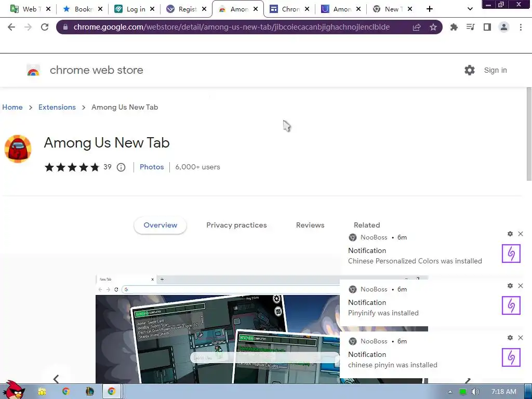Reload the current page
The width and height of the screenshot is (532, 399).
[x=45, y=27]
